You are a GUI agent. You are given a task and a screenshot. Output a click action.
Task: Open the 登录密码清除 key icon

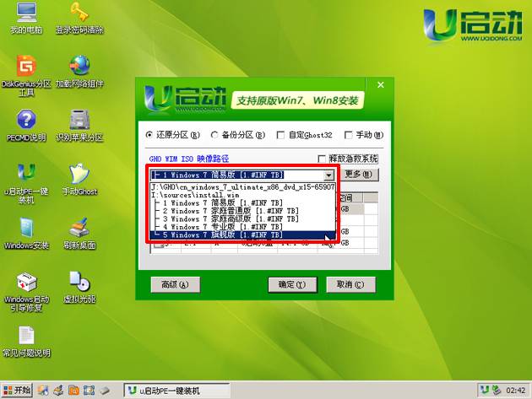point(79,14)
